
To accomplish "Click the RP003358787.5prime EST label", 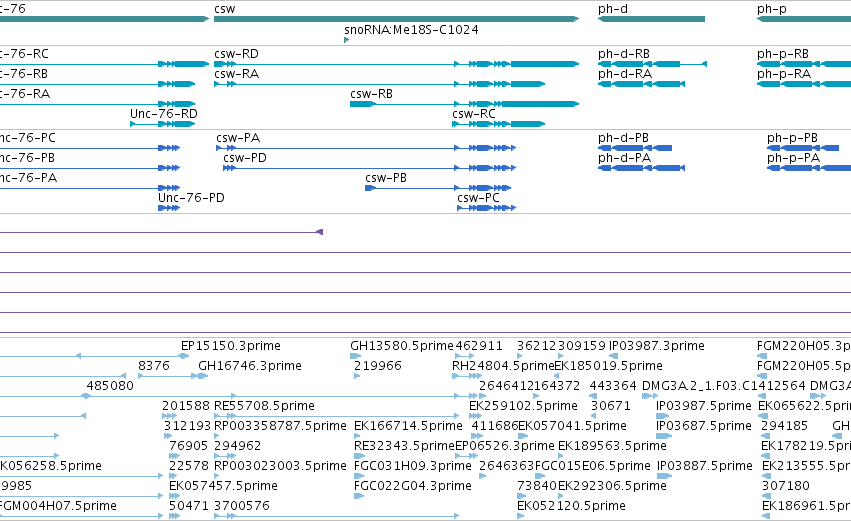I will (280, 427).
